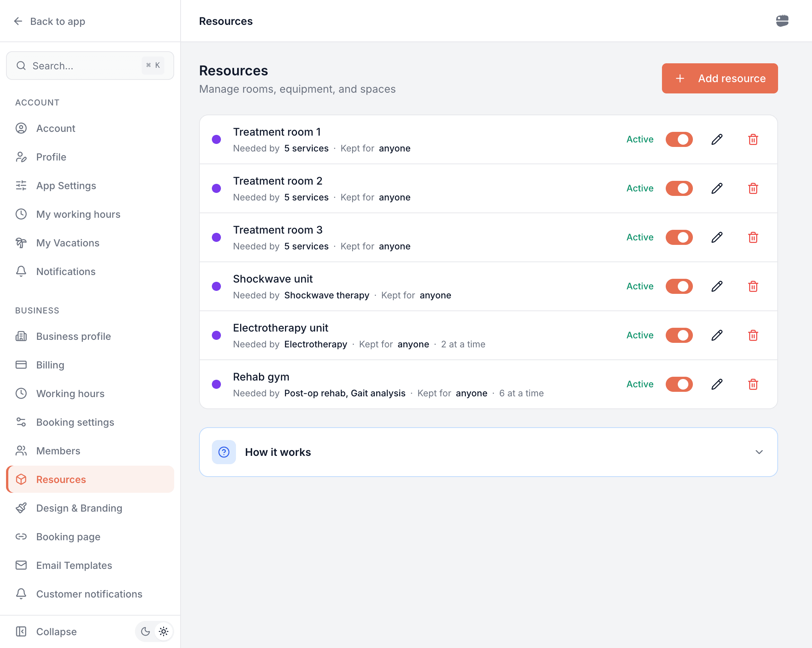
Task: Toggle Treatment room 3 active switch
Action: point(679,237)
